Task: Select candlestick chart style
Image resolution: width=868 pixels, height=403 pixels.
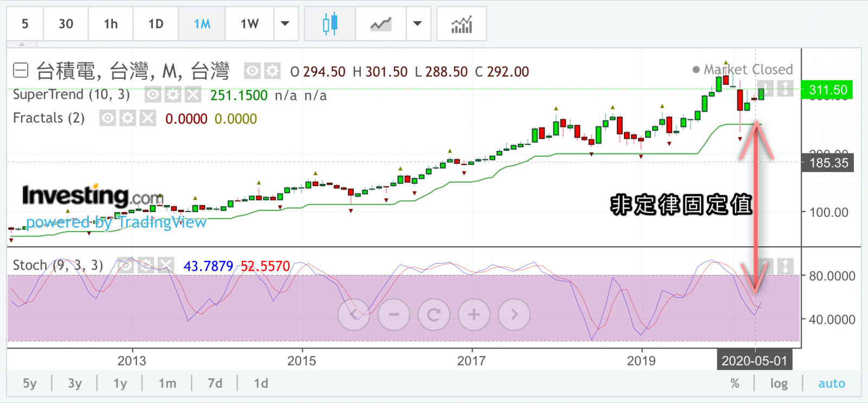Action: click(x=330, y=24)
